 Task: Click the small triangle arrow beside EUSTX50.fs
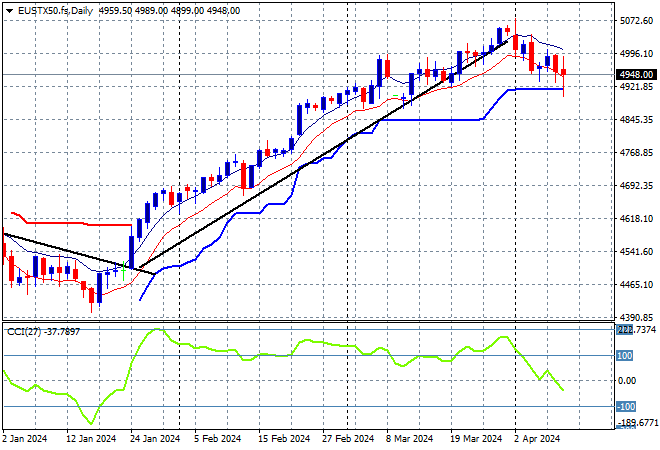point(9,8)
